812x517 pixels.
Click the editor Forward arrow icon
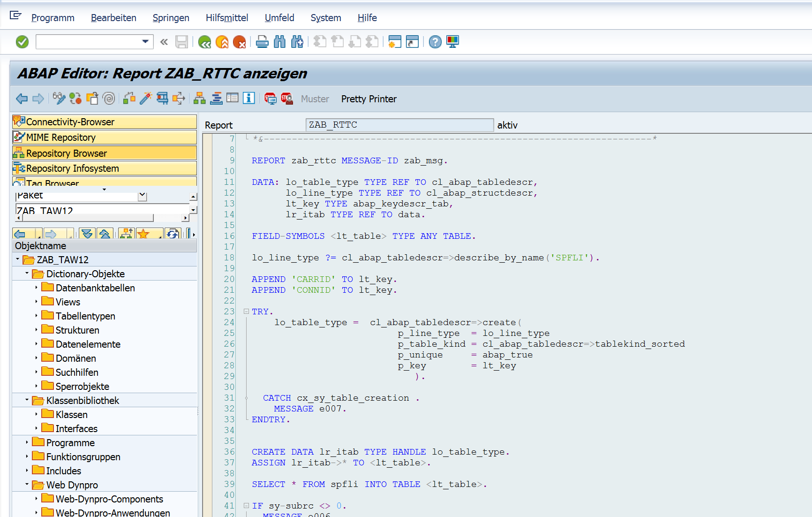pos(38,99)
